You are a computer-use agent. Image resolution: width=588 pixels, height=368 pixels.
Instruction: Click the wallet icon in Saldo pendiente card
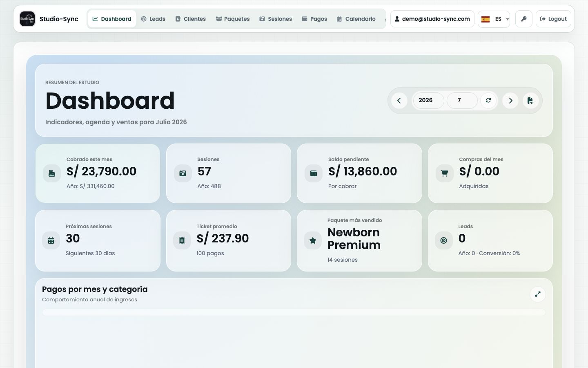point(314,173)
